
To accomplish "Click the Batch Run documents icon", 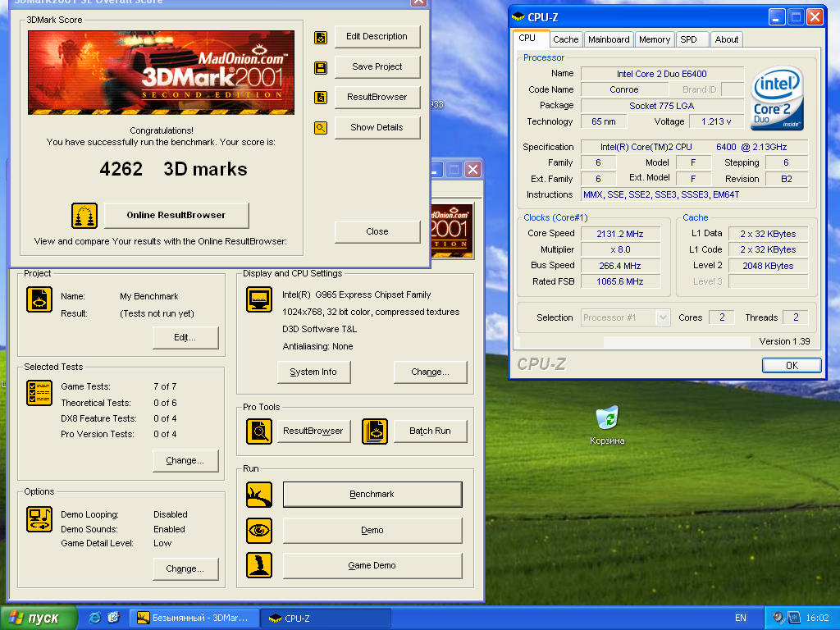I will (x=374, y=431).
